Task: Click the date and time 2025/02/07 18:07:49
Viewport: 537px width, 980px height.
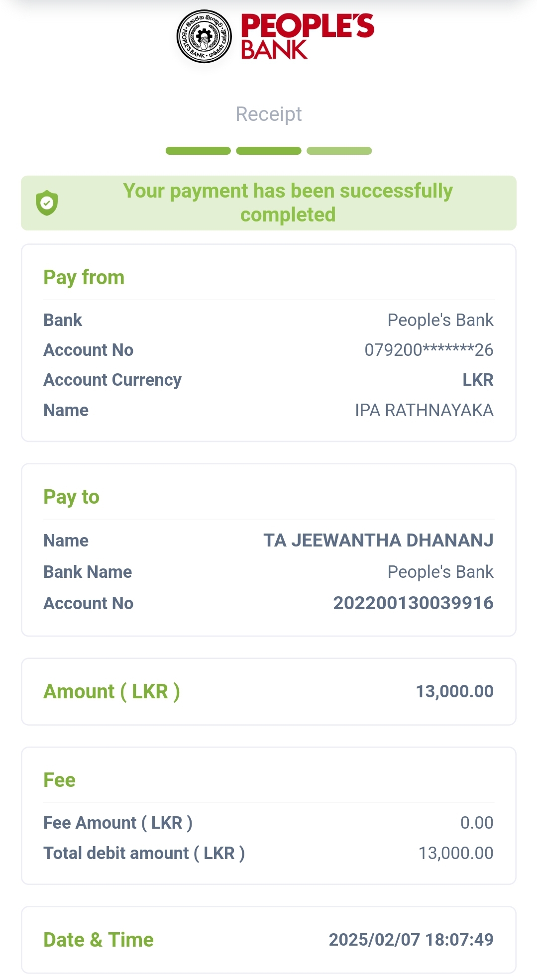Action: pyautogui.click(x=411, y=940)
